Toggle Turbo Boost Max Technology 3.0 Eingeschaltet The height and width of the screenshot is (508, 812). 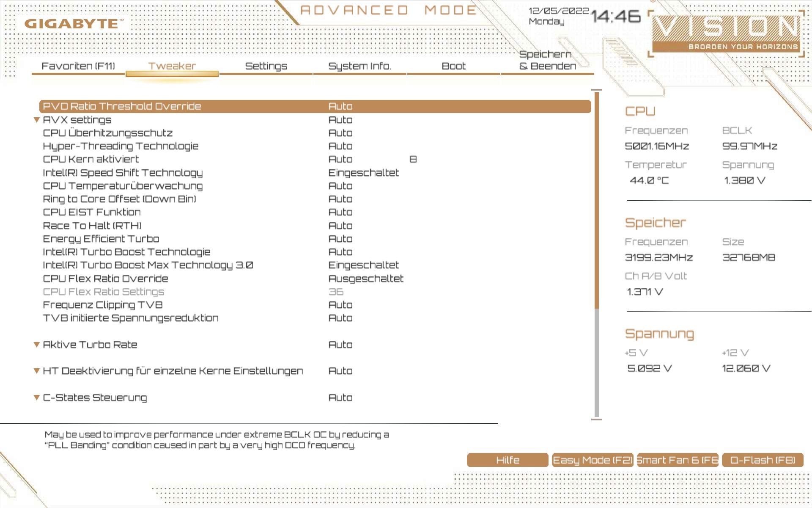(x=364, y=265)
